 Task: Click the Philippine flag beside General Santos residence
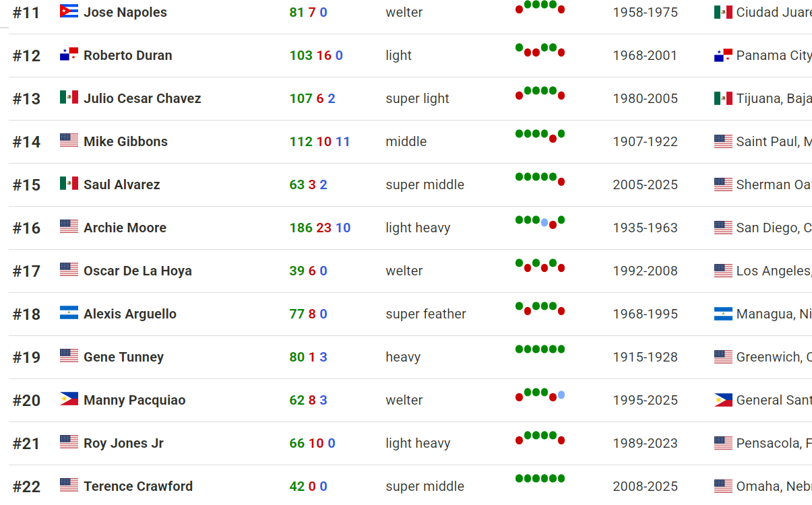coord(723,400)
